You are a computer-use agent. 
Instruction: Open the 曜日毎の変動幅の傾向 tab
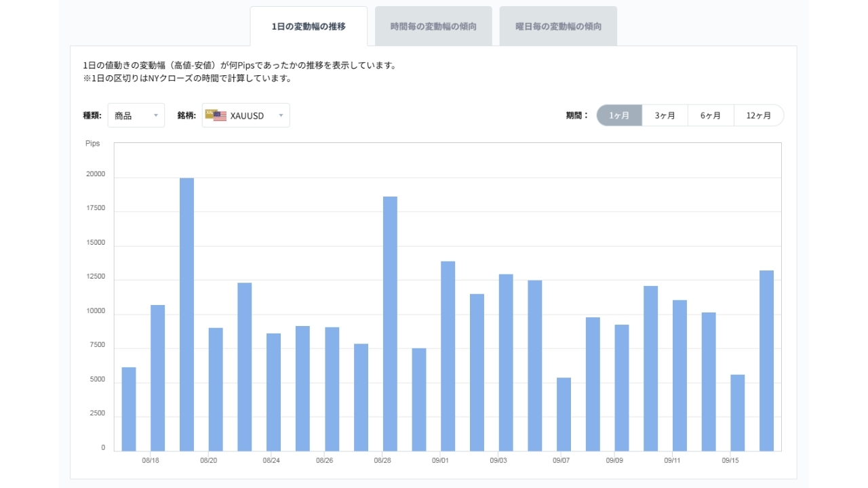pos(558,26)
